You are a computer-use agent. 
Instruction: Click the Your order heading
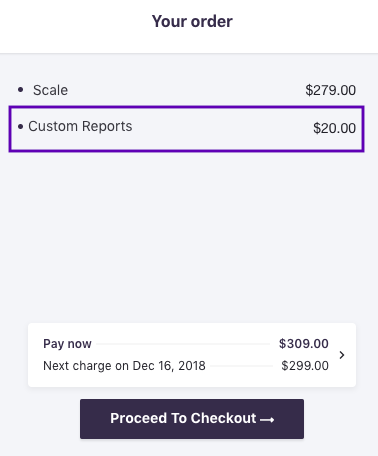click(192, 21)
